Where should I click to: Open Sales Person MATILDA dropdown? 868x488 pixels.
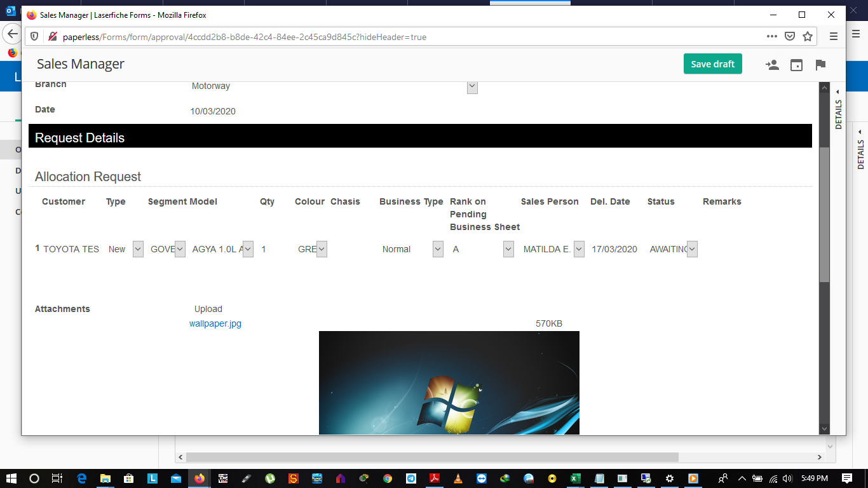coord(579,249)
